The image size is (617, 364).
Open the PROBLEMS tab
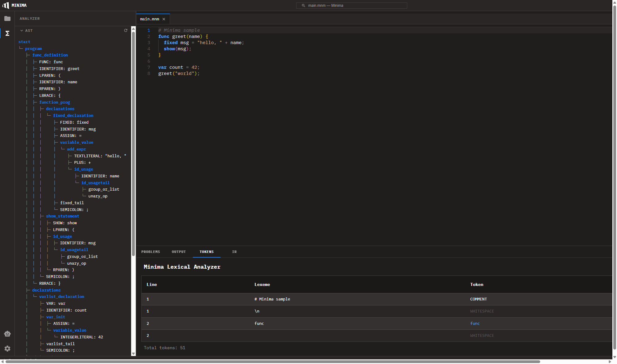tap(151, 252)
